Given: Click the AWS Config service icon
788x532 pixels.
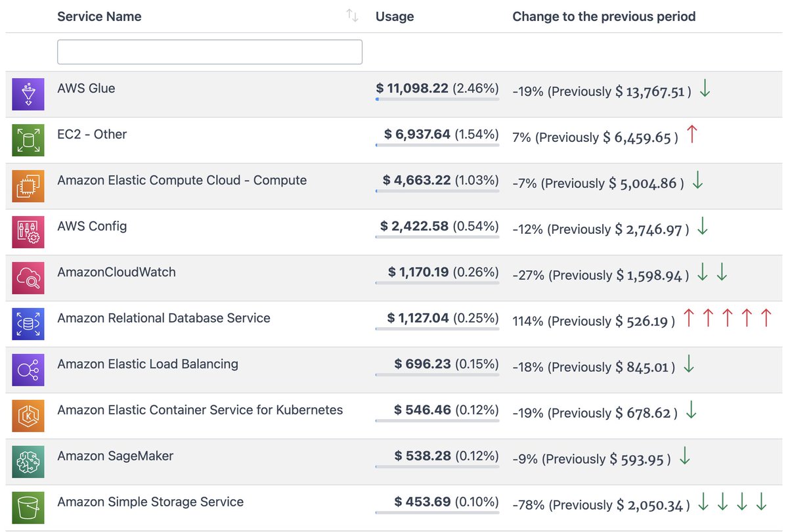Looking at the screenshot, I should tap(28, 232).
